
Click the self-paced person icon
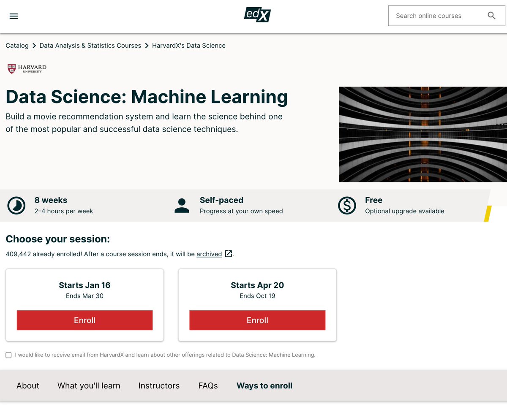[x=182, y=205]
